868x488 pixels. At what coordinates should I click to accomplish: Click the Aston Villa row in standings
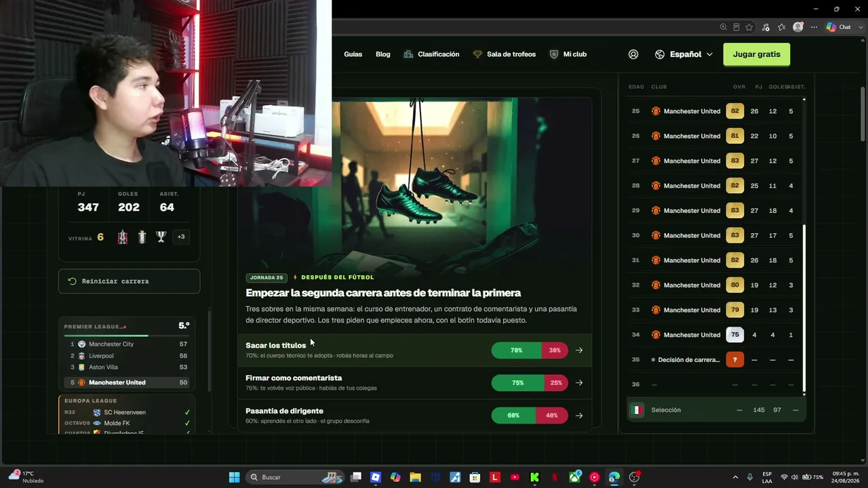coord(127,367)
